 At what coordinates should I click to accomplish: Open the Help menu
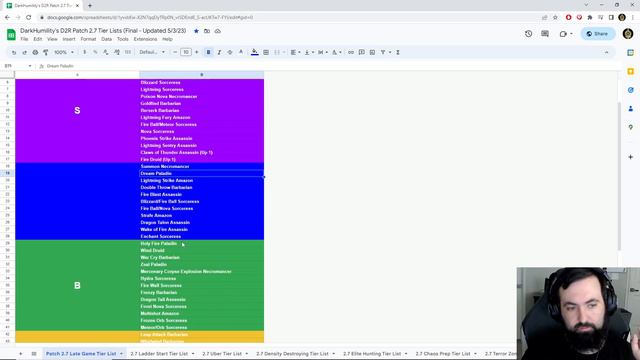tap(167, 39)
